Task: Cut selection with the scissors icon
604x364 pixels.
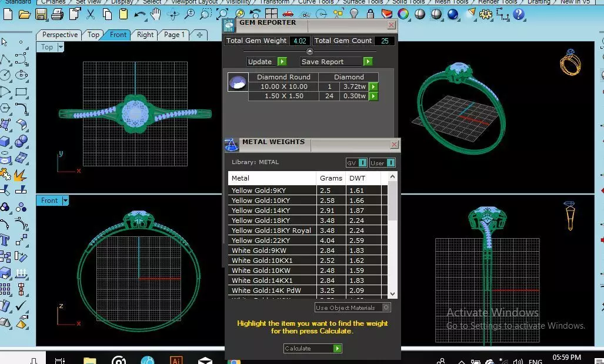Action: [91, 15]
